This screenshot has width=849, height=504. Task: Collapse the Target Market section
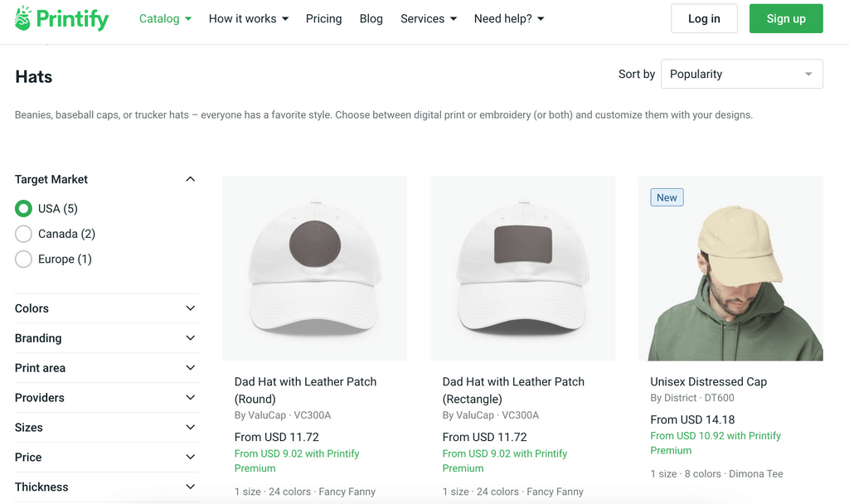coord(190,179)
